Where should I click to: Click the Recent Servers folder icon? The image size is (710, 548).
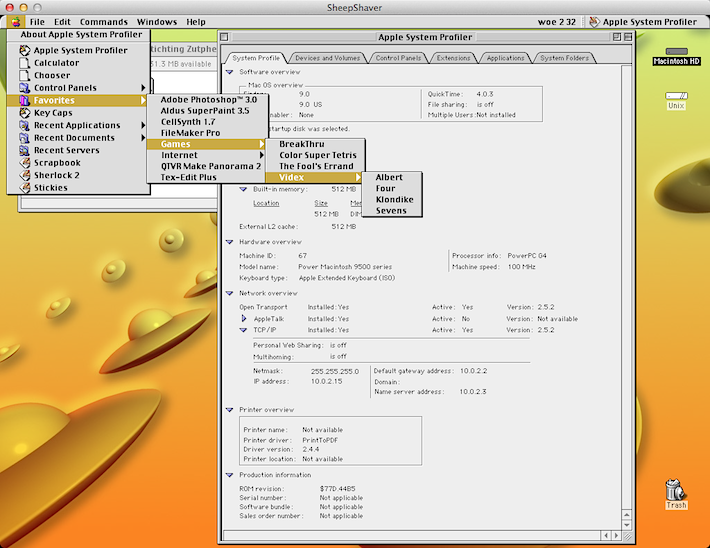pos(24,150)
